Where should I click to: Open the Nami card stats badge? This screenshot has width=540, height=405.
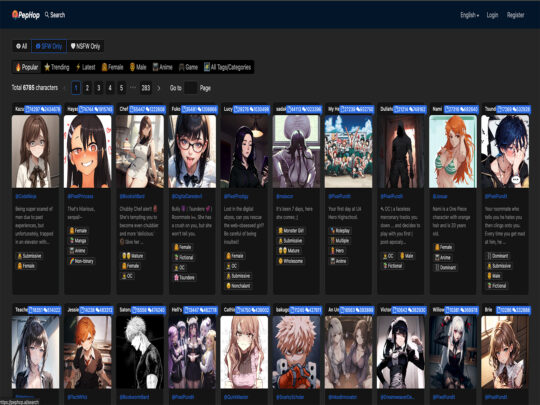tap(461, 110)
